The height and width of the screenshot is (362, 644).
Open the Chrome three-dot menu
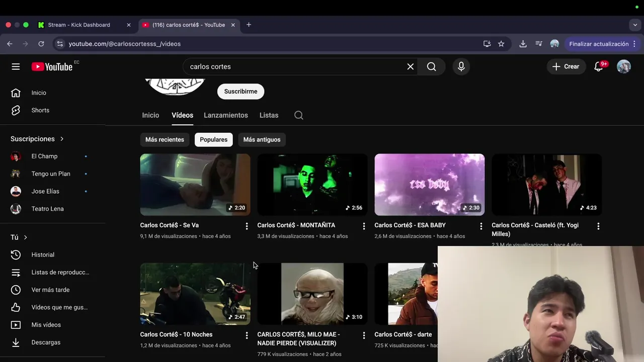pyautogui.click(x=634, y=44)
